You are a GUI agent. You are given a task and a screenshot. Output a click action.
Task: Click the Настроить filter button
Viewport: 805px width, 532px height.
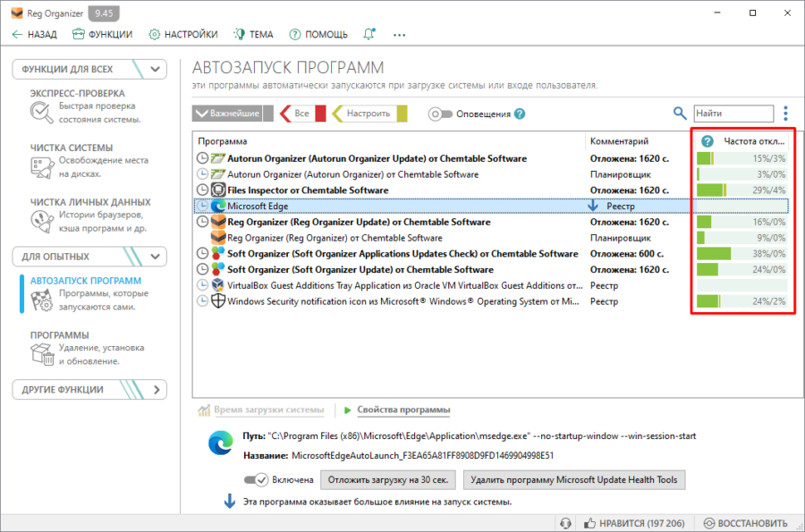(x=369, y=114)
